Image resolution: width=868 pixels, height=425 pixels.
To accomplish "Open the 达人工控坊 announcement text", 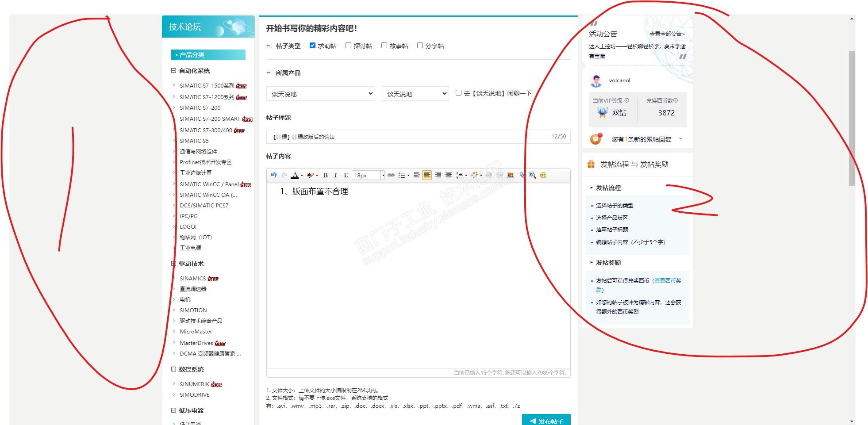I will click(637, 51).
